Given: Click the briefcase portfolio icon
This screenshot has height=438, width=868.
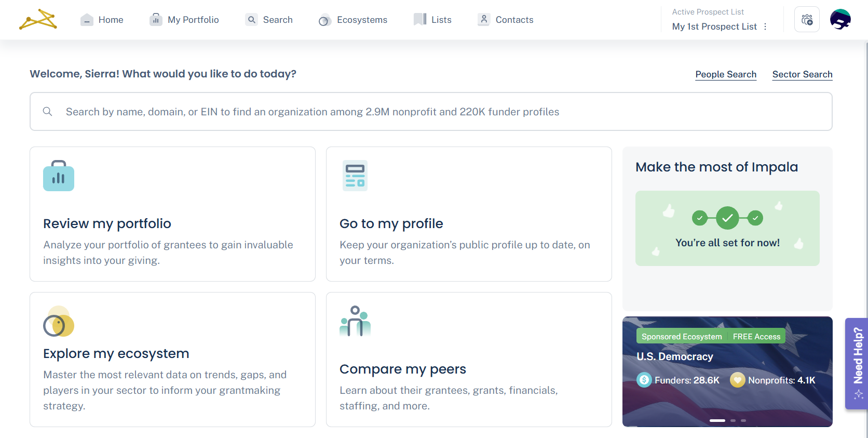Looking at the screenshot, I should coord(59,176).
